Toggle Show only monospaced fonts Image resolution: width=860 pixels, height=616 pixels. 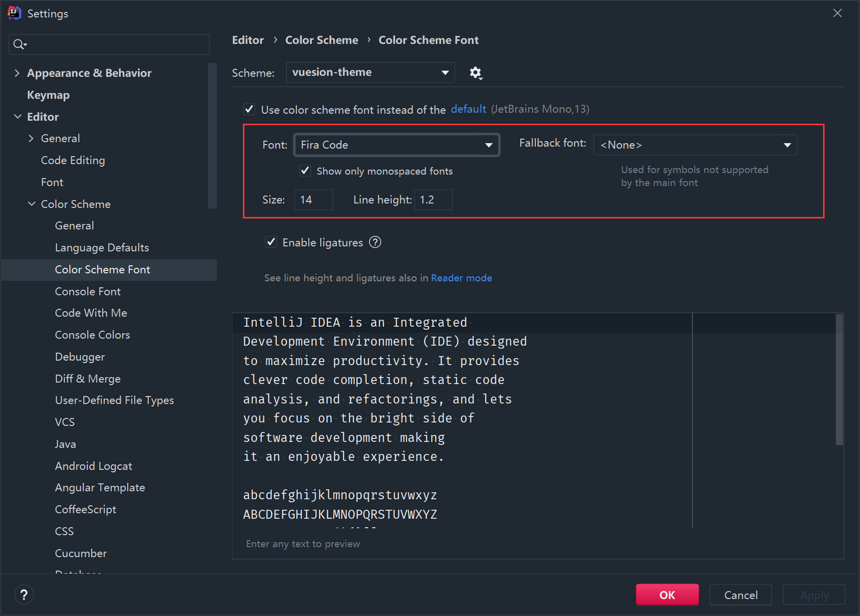tap(305, 171)
